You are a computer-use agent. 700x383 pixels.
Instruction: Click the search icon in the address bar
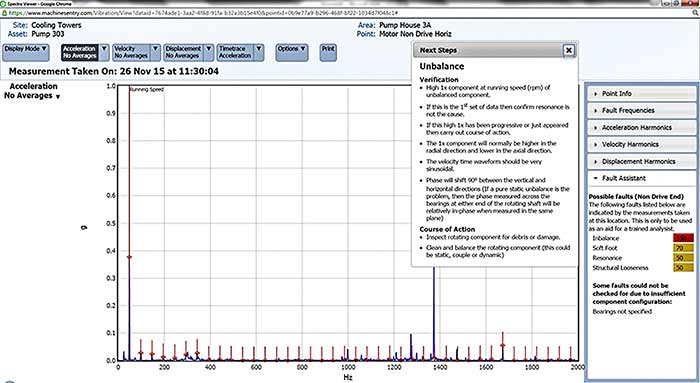[x=695, y=13]
